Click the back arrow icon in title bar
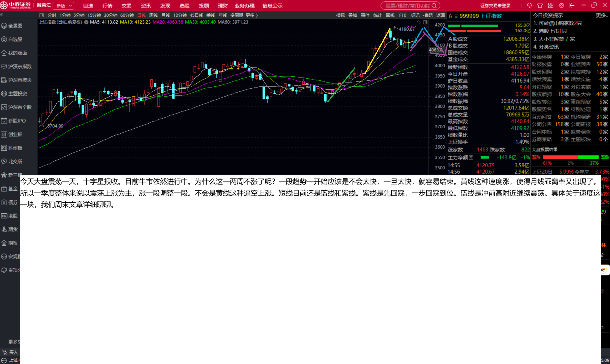Image resolution: width=610 pixels, height=364 pixels. pos(572,5)
